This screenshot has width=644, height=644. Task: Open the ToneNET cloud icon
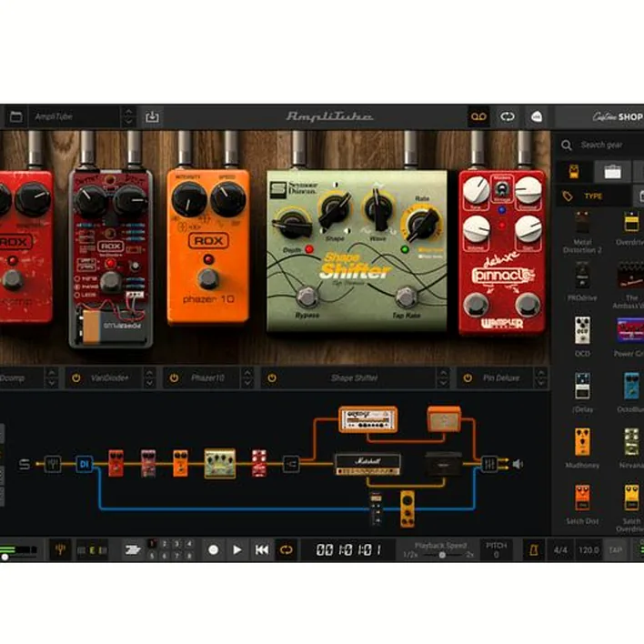click(x=537, y=116)
